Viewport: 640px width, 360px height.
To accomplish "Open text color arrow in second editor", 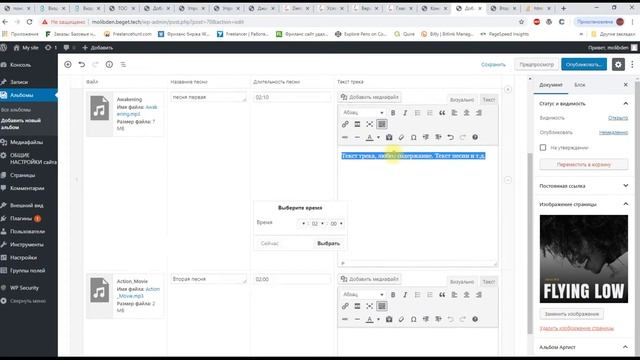I will coord(378,319).
